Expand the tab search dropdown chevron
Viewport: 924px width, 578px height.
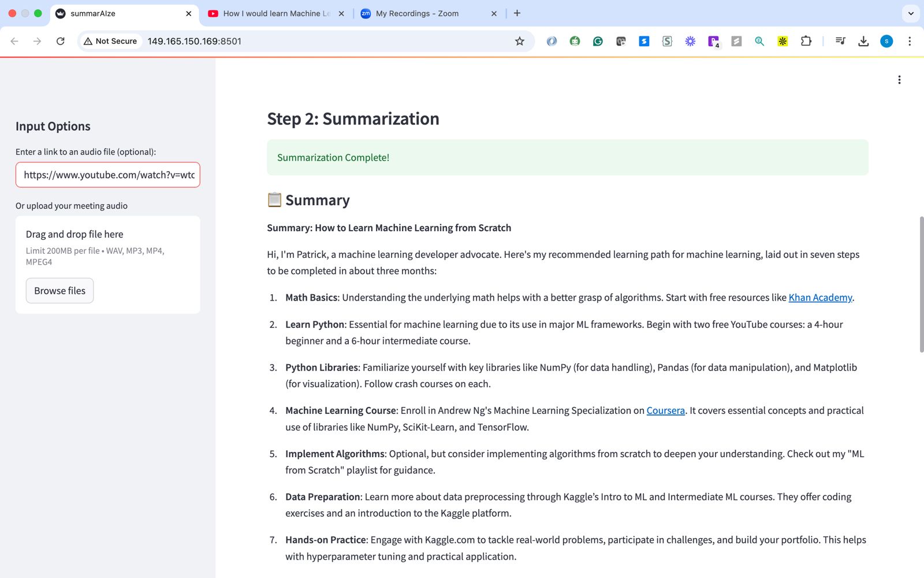[911, 13]
